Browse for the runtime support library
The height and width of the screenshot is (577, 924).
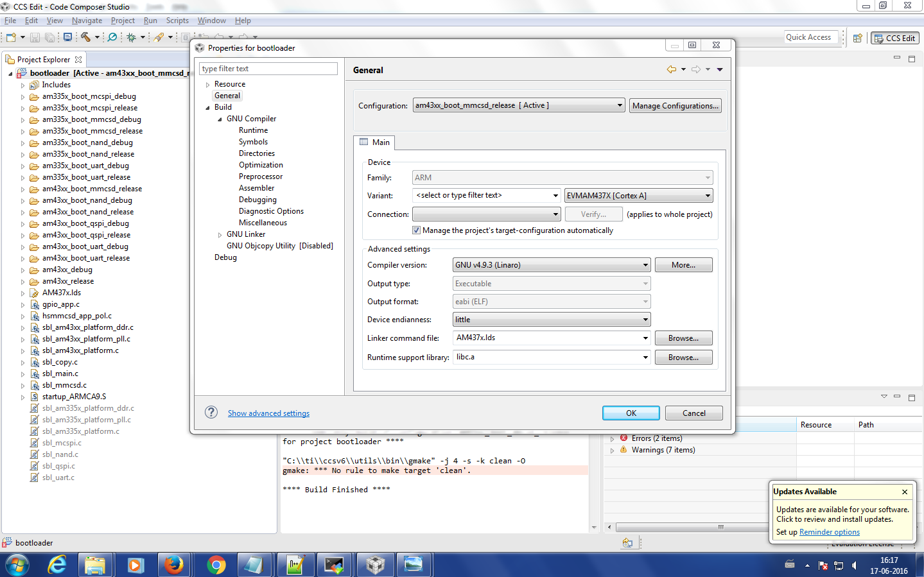[683, 357]
